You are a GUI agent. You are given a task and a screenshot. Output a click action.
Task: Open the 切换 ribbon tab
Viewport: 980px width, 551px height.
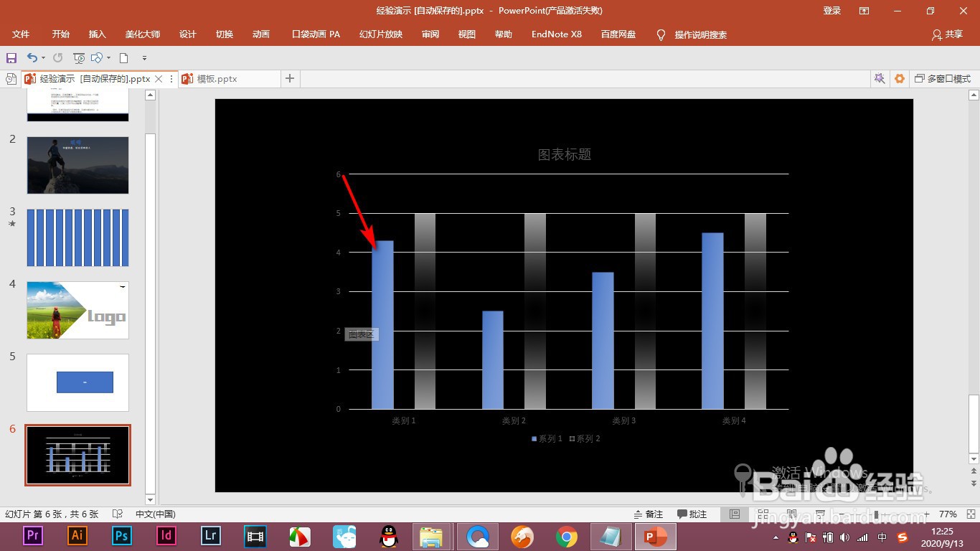tap(225, 34)
